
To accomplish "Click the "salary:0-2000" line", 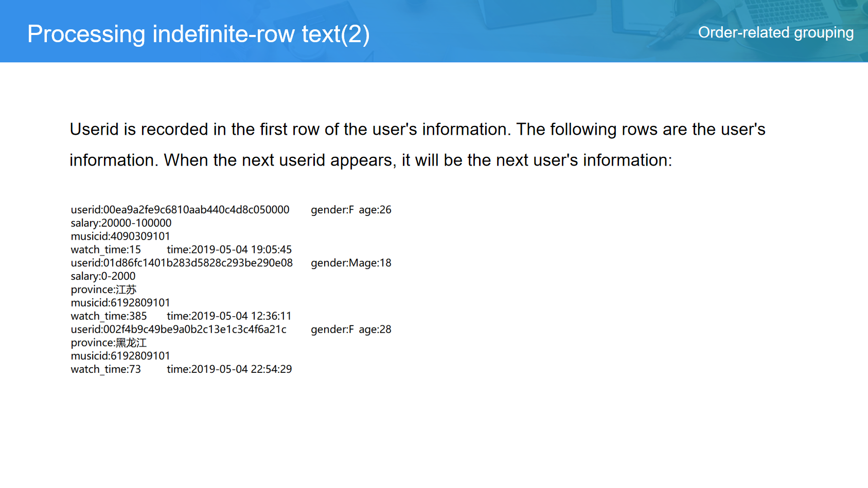I will click(x=103, y=276).
